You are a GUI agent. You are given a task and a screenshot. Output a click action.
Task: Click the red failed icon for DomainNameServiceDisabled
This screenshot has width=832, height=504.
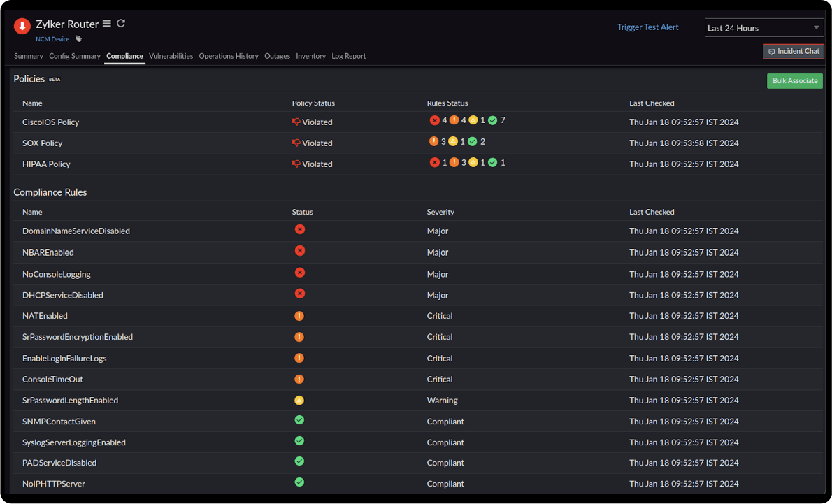tap(300, 229)
